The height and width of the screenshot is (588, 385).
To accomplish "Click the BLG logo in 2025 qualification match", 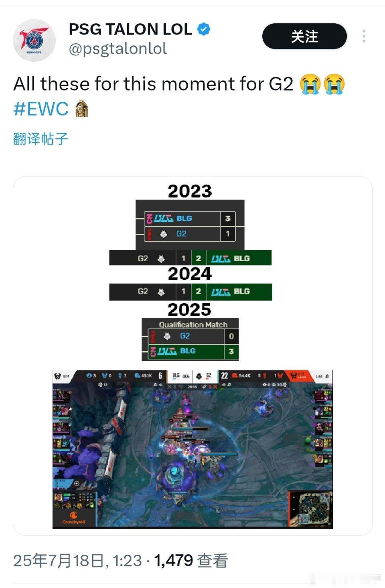I will click(167, 351).
